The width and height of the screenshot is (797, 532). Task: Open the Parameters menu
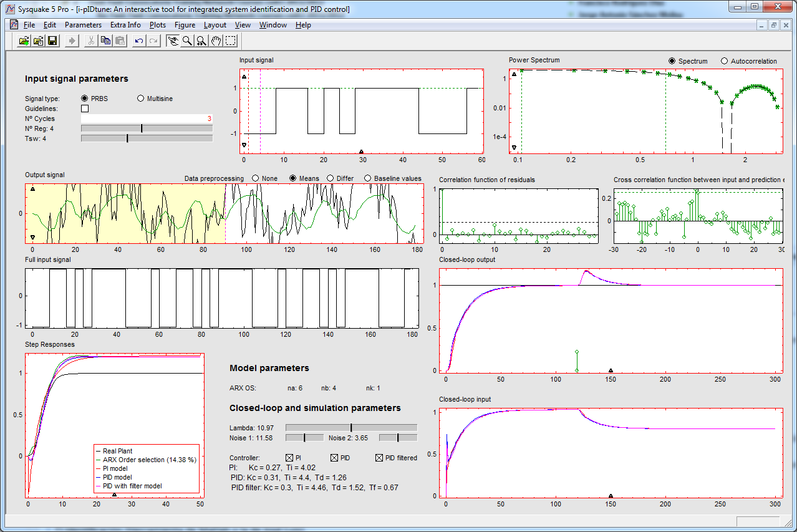click(83, 25)
